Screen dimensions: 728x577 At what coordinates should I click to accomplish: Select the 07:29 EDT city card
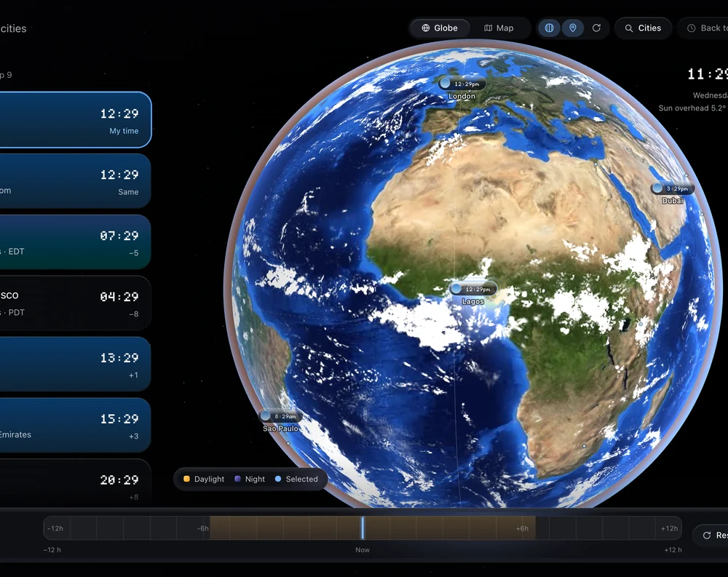(75, 242)
